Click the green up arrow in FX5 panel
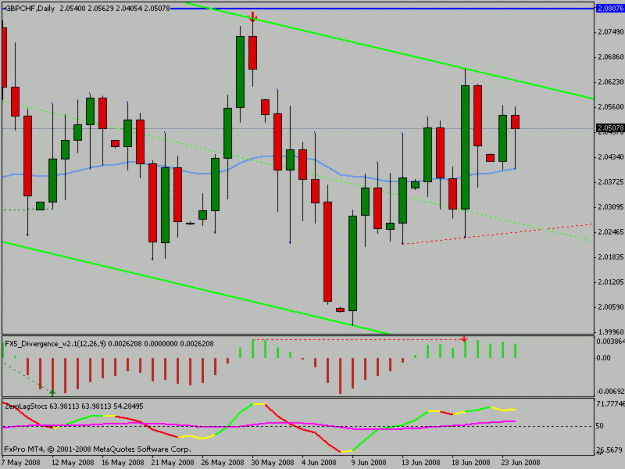Screen dimensions: 625x469 (53, 393)
